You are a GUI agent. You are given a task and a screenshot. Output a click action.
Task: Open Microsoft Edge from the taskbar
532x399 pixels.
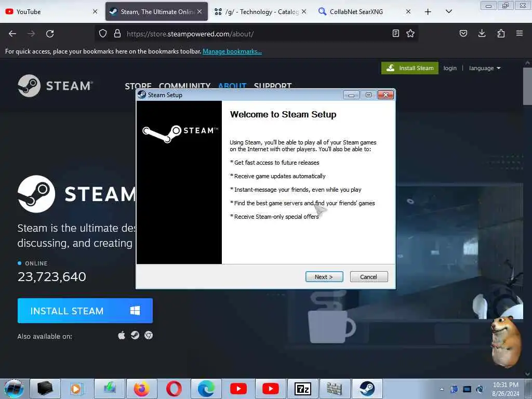tap(206, 389)
